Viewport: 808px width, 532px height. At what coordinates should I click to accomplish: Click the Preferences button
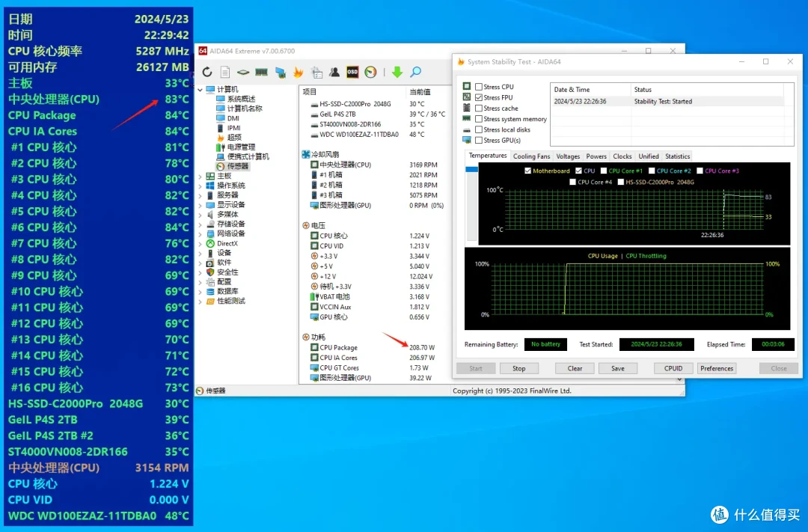(716, 369)
